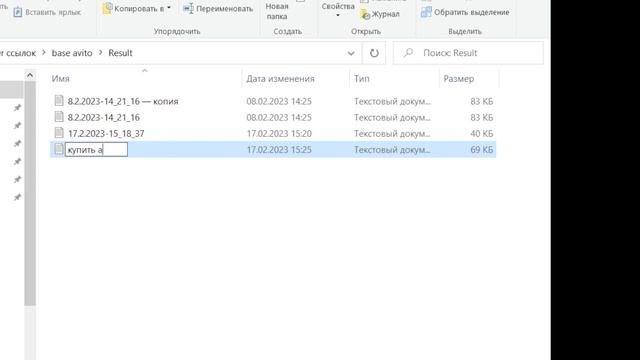Image resolution: width=640 pixels, height=360 pixels.
Task: Sort by Дата изменения column header
Action: coord(280,78)
